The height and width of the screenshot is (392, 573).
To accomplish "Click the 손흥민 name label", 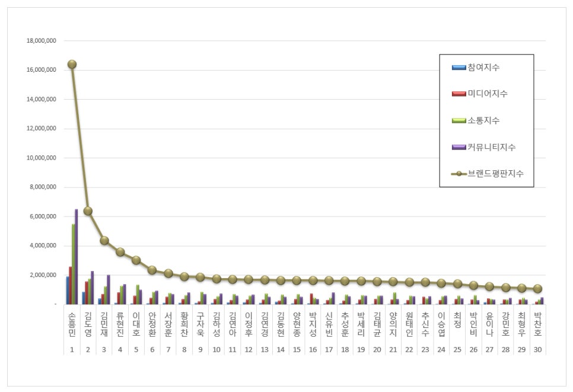I will tap(72, 324).
